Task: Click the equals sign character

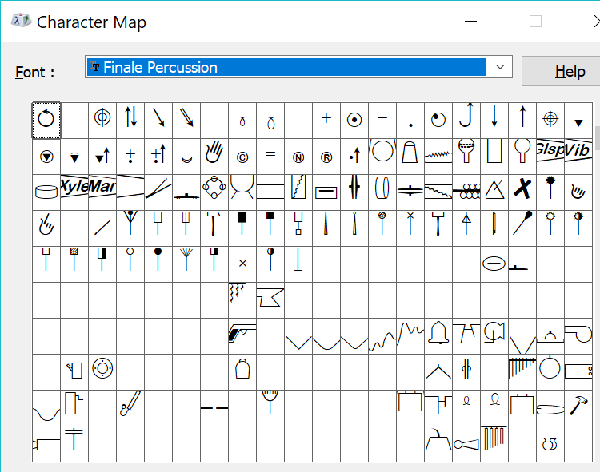Action: pyautogui.click(x=270, y=155)
